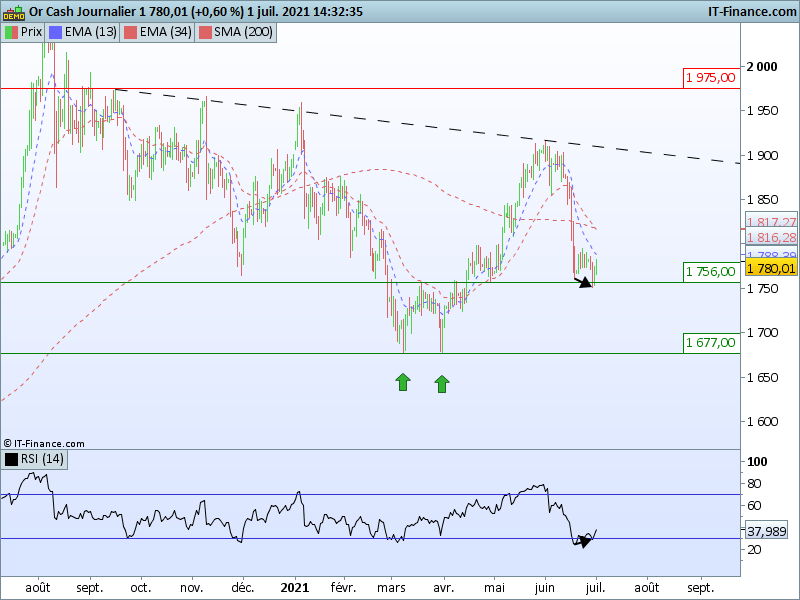
Task: Click the DEMO chart icon
Action: [13, 12]
